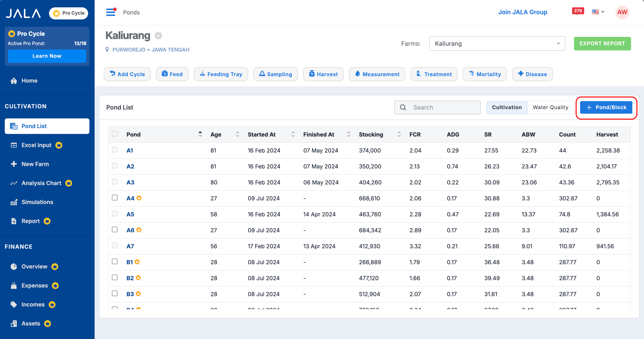644x339 pixels.
Task: Select the Cultivation view tab
Action: pos(507,107)
